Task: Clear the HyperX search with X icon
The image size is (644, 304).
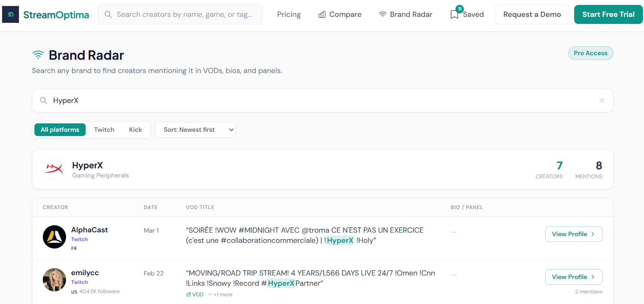Action: [x=602, y=101]
